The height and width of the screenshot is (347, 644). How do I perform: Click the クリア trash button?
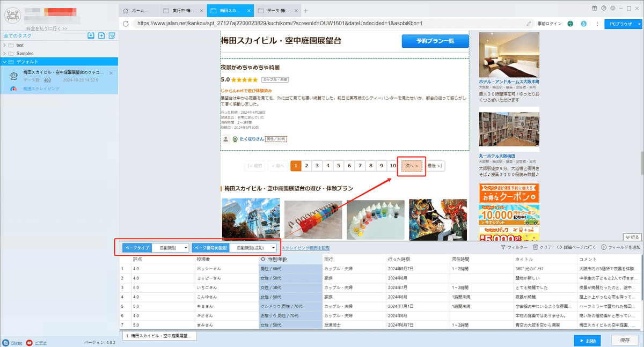pos(542,247)
